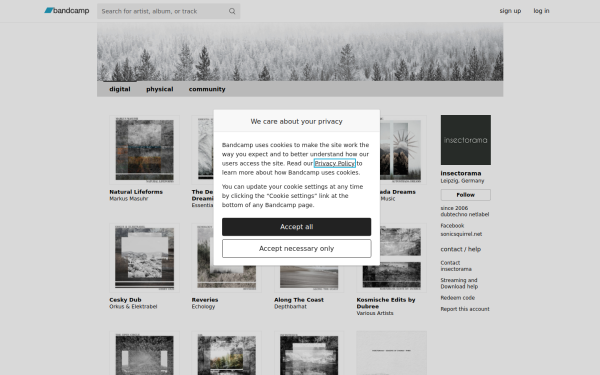600x375 pixels.
Task: Click the Orkus & Elektrabel artist text
Action: tap(133, 307)
